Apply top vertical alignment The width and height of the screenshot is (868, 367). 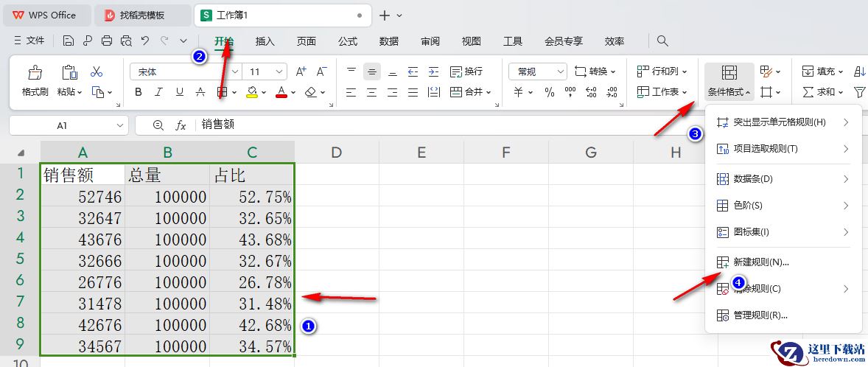coord(351,71)
